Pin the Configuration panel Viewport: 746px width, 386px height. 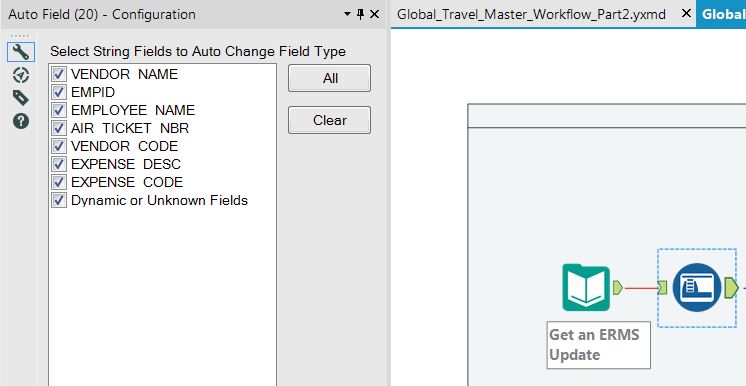[x=360, y=14]
